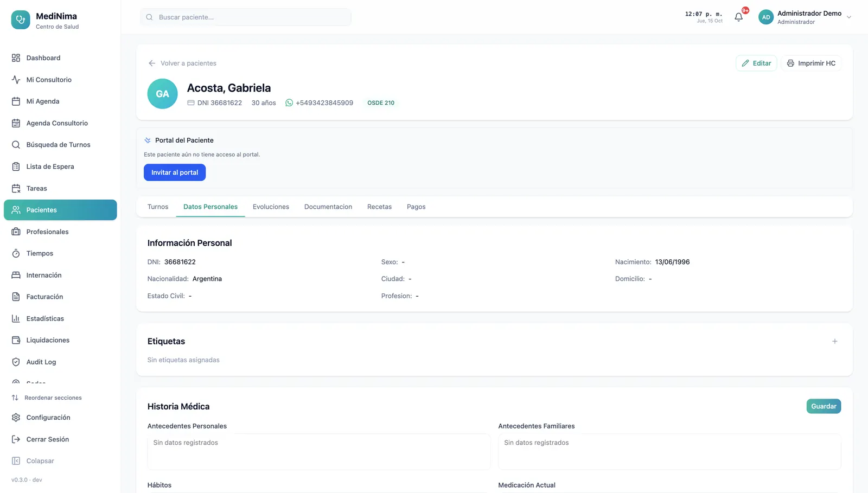
Task: Open Mi Consultorio from the sidebar
Action: pyautogui.click(x=60, y=80)
